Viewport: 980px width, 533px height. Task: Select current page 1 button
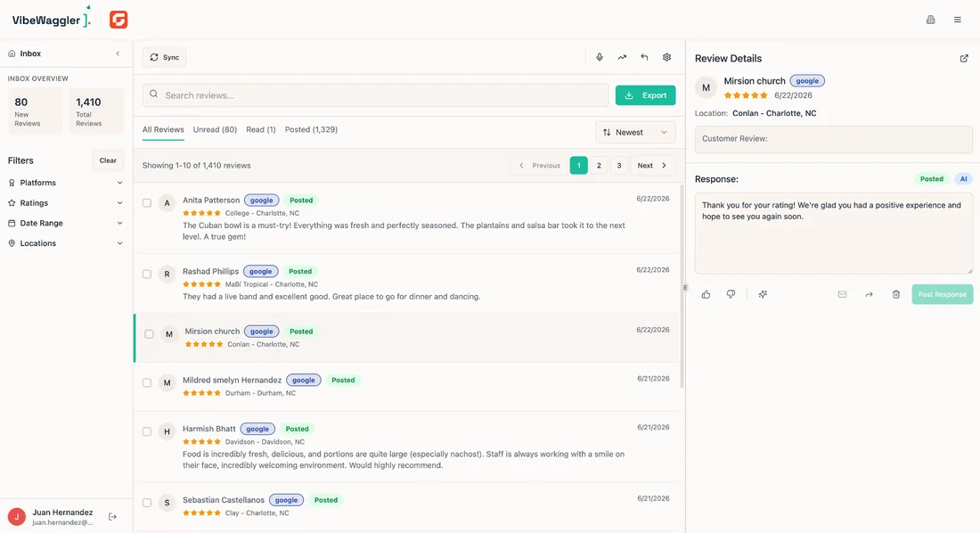[x=579, y=165]
